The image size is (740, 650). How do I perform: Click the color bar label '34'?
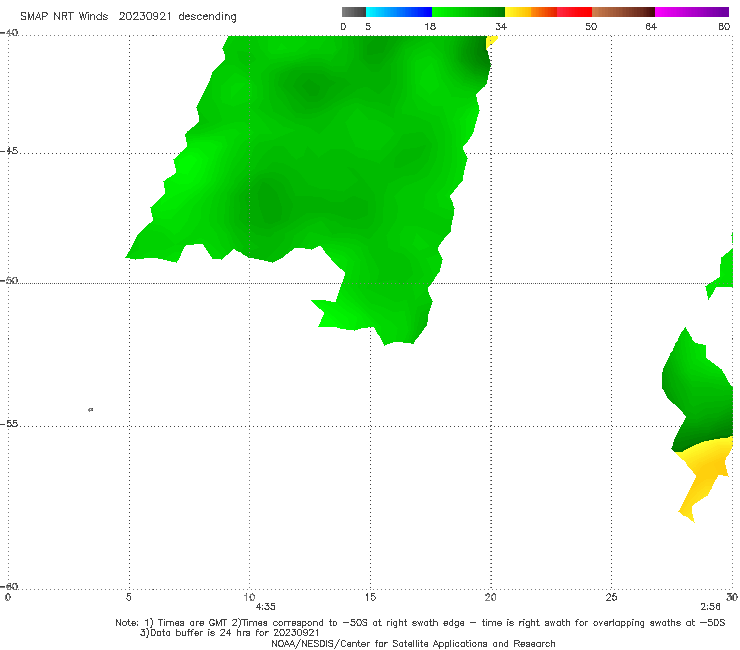[501, 26]
